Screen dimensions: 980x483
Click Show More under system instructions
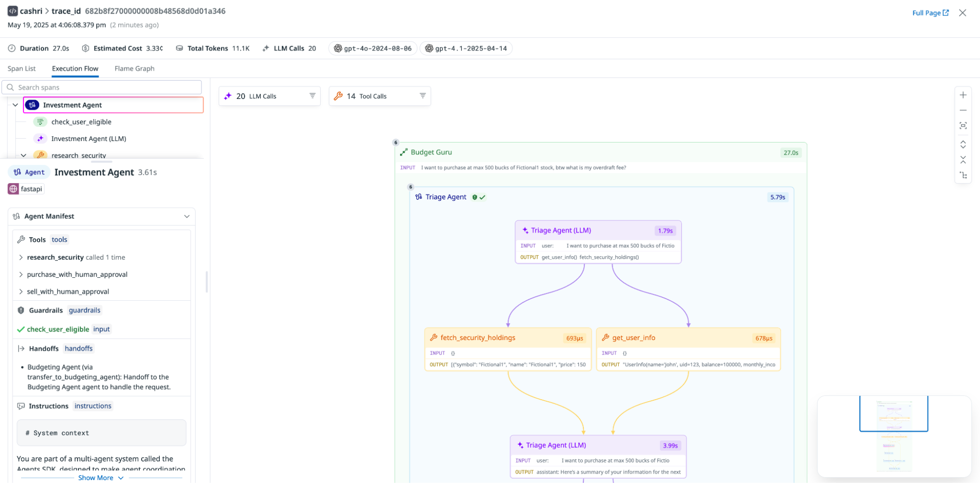coord(96,478)
